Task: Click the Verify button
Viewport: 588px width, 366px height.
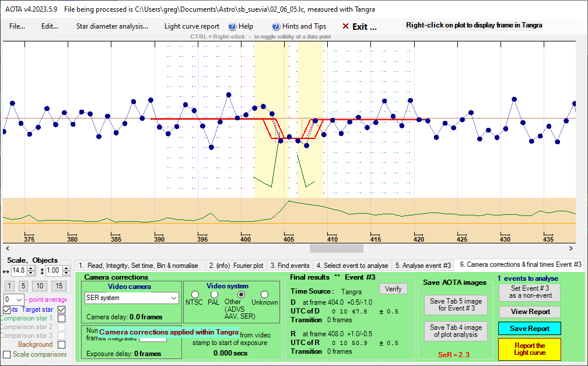Action: click(x=393, y=289)
